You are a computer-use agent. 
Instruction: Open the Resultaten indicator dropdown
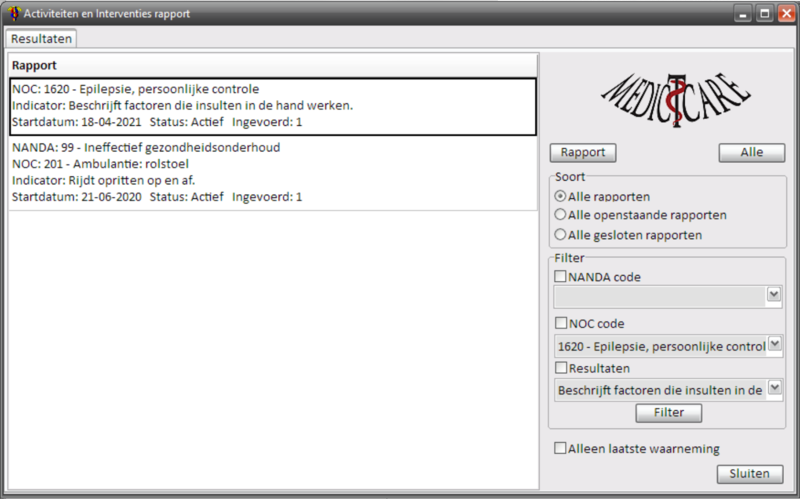pos(774,389)
